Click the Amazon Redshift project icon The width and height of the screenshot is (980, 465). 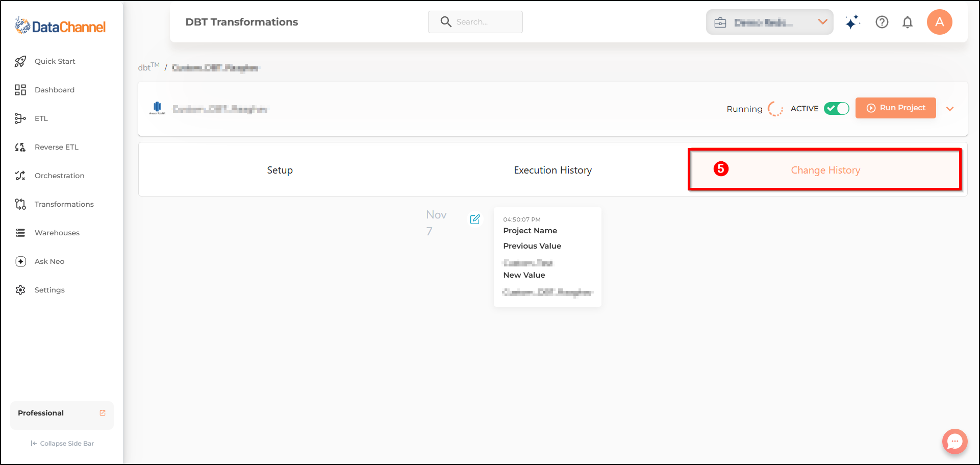point(157,108)
